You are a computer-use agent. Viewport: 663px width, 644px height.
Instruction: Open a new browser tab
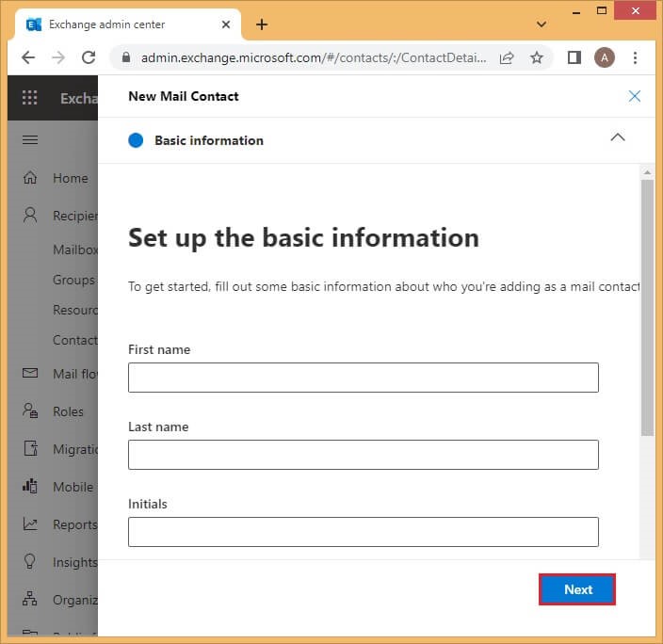pyautogui.click(x=262, y=24)
